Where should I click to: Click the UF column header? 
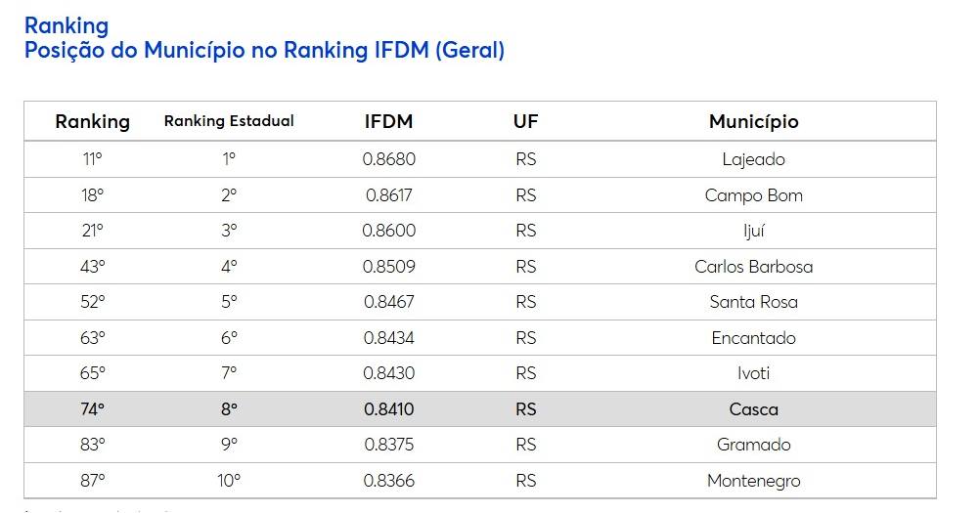(x=525, y=122)
